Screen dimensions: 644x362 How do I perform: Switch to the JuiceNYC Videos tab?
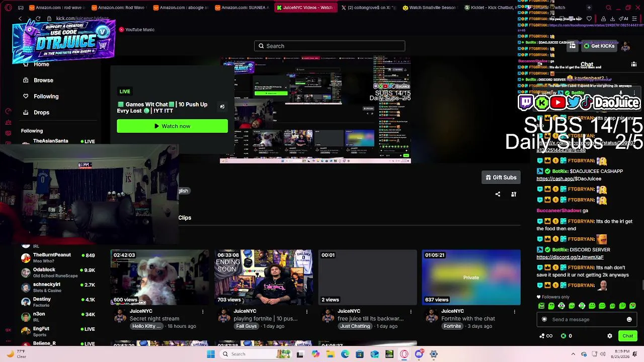pos(305,8)
